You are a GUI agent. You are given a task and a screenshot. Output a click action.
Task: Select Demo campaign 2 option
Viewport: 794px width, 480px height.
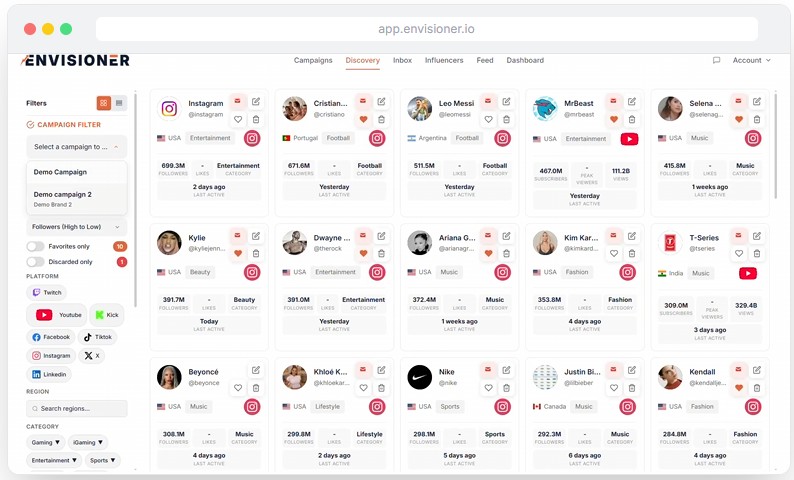tap(63, 194)
